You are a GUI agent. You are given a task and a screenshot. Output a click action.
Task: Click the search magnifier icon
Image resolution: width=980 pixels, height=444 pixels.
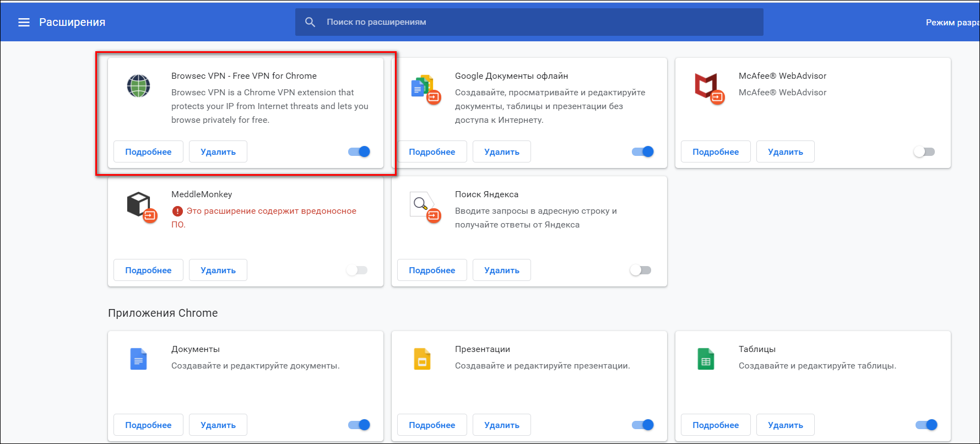[310, 22]
